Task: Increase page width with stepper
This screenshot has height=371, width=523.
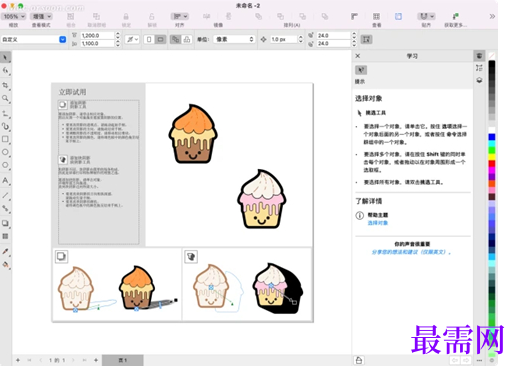Action: click(117, 33)
